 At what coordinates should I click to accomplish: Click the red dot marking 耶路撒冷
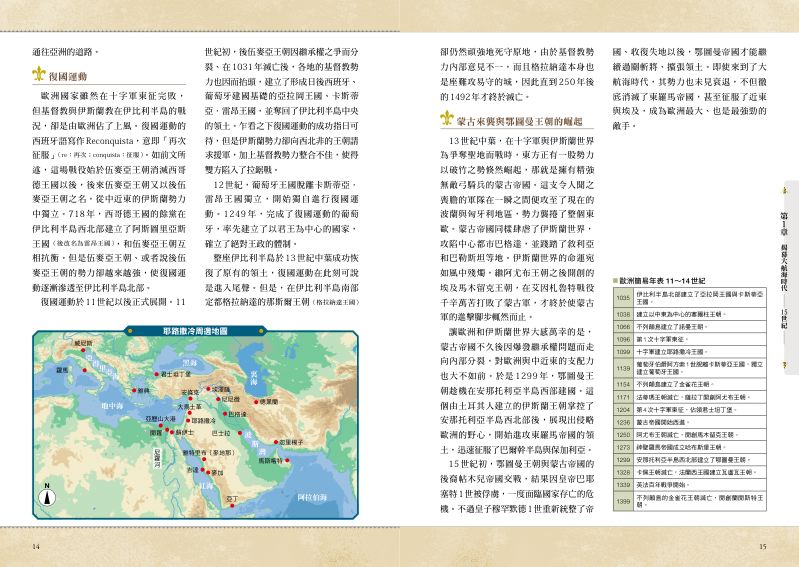tap(188, 421)
